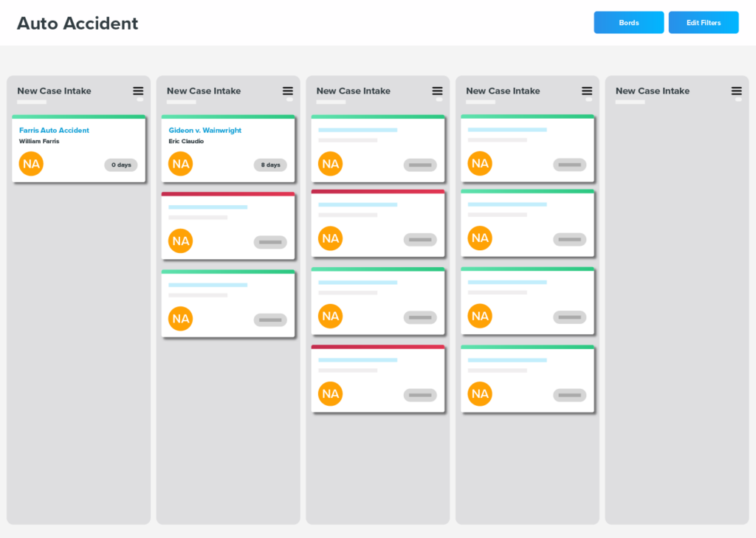The height and width of the screenshot is (538, 756).
Task: Click the NA avatar on Farris Auto Accident card
Action: (x=31, y=164)
